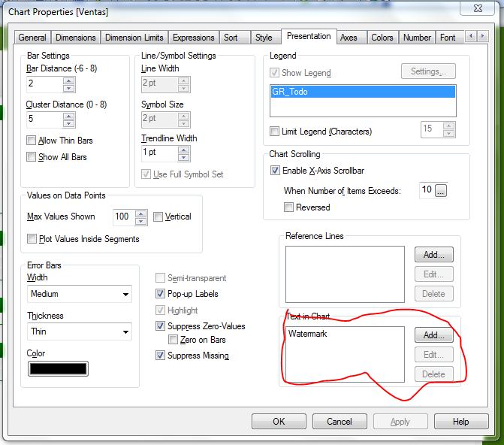Enable Zero on Bars checkbox

(x=173, y=340)
